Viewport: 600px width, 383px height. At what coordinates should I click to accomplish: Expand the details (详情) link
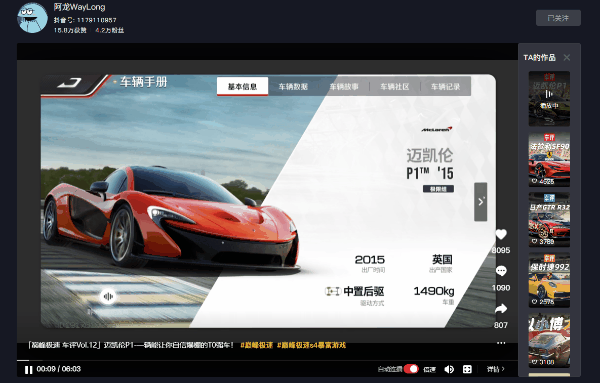click(x=496, y=369)
